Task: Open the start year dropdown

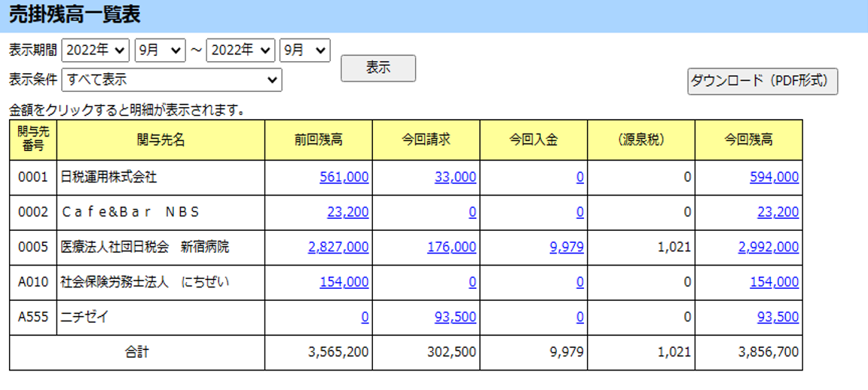Action: [96, 51]
